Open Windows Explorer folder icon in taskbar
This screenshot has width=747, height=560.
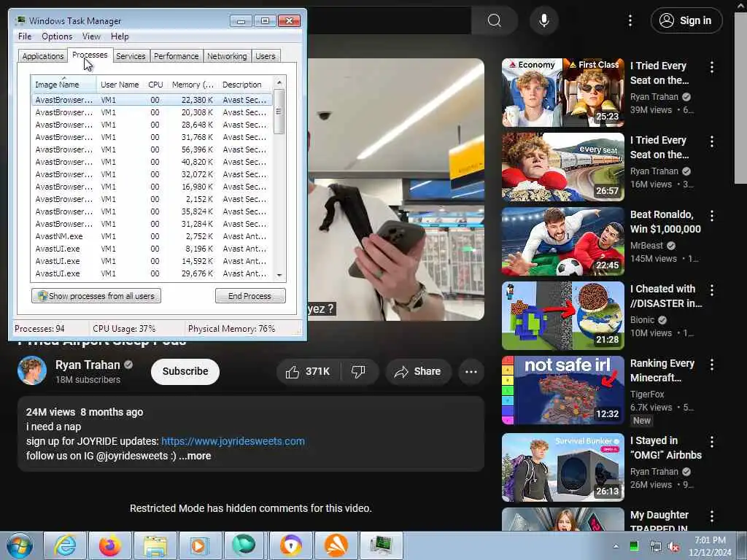pyautogui.click(x=155, y=545)
